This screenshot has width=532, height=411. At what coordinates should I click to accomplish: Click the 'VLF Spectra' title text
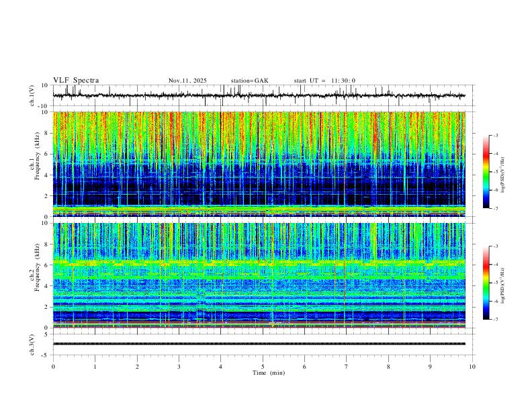[76, 81]
